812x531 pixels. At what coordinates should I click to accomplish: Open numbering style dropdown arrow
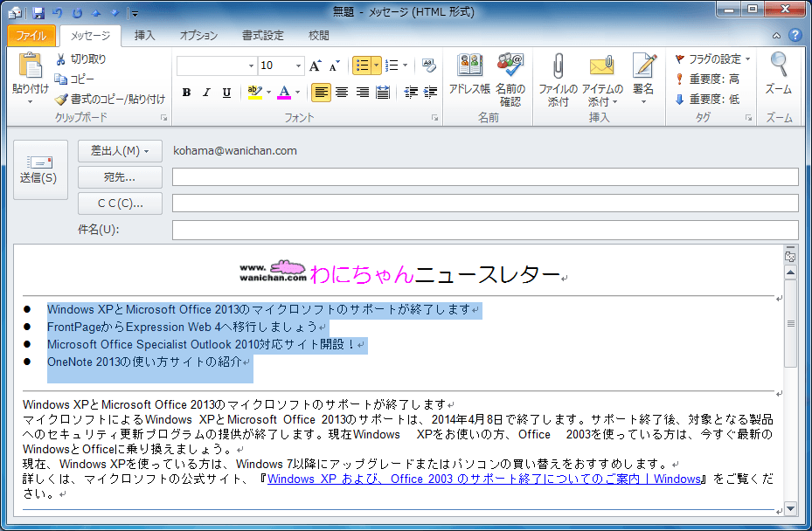point(405,66)
